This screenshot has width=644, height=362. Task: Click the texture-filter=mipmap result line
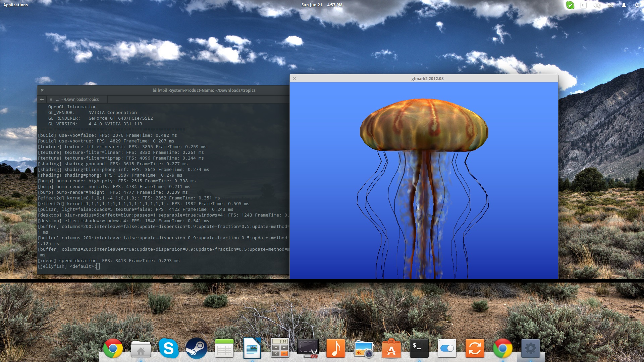click(121, 158)
